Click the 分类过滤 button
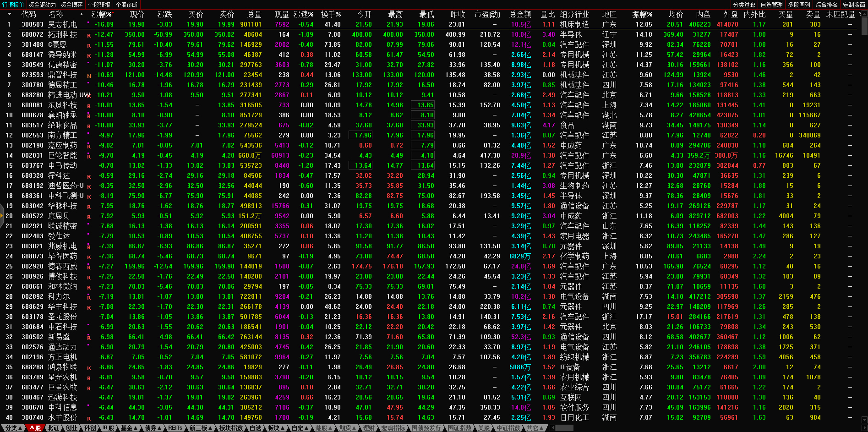This screenshot has height=432, width=868. point(744,5)
